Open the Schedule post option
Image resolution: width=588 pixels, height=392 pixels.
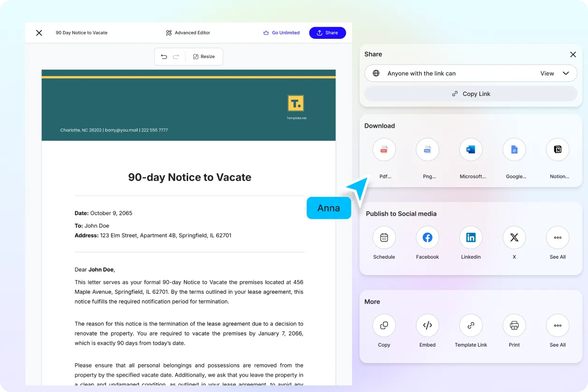click(x=384, y=238)
